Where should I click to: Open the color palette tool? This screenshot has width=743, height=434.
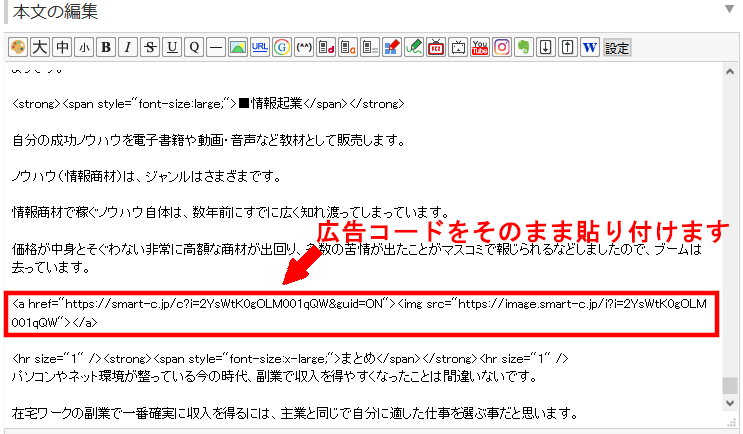tap(18, 47)
